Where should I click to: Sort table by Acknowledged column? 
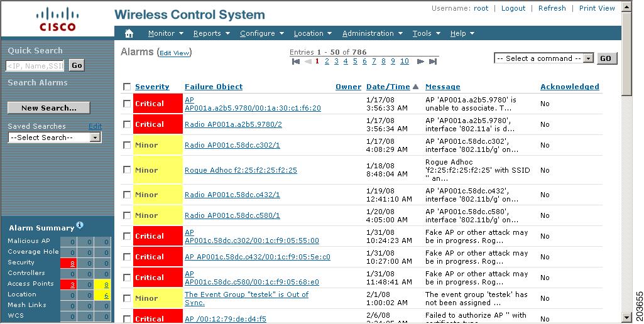point(570,87)
